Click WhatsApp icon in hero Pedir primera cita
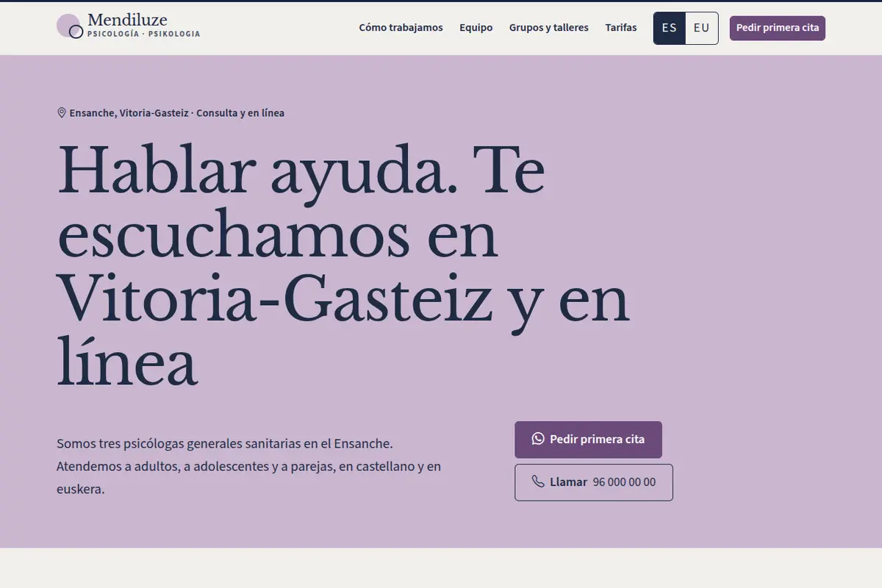Screen dimensions: 882x588 point(538,439)
